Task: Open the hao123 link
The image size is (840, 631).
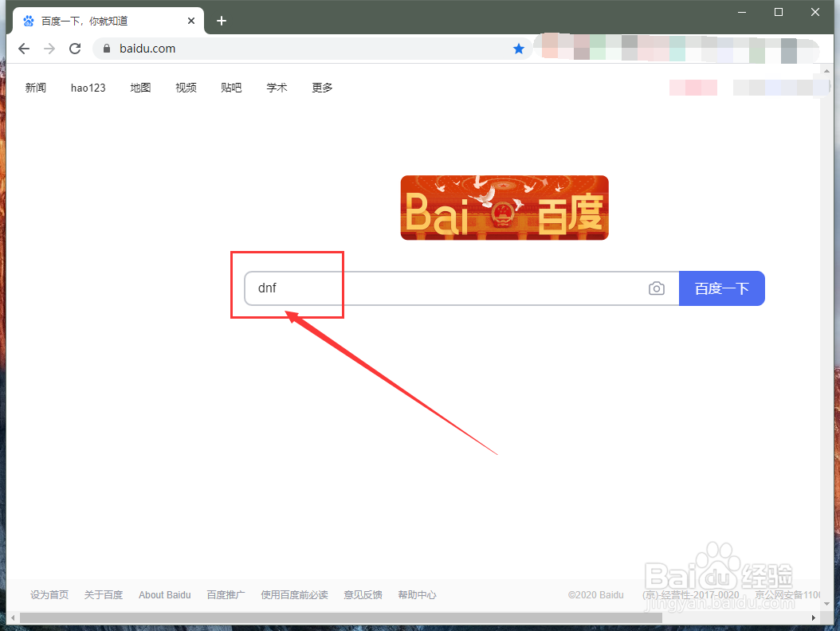Action: pos(88,88)
